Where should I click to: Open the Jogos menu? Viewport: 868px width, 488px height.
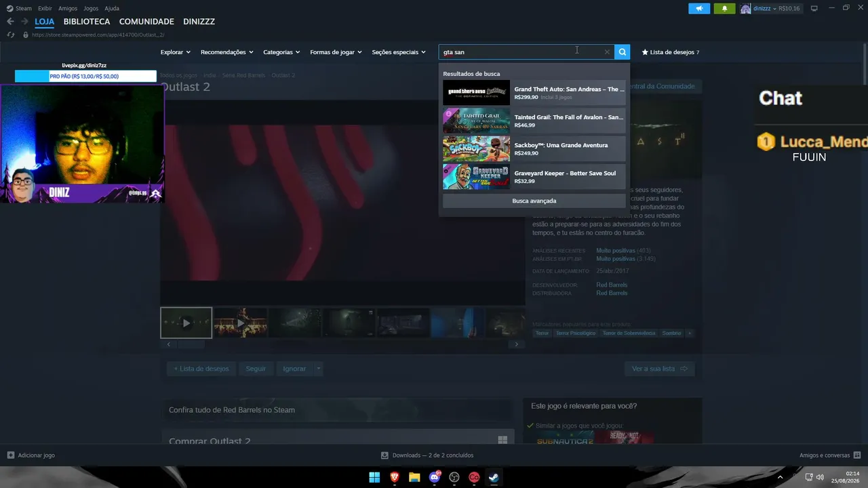pos(91,8)
